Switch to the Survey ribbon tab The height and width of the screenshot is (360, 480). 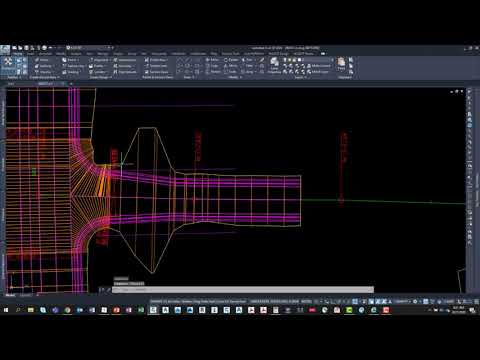coord(132,54)
